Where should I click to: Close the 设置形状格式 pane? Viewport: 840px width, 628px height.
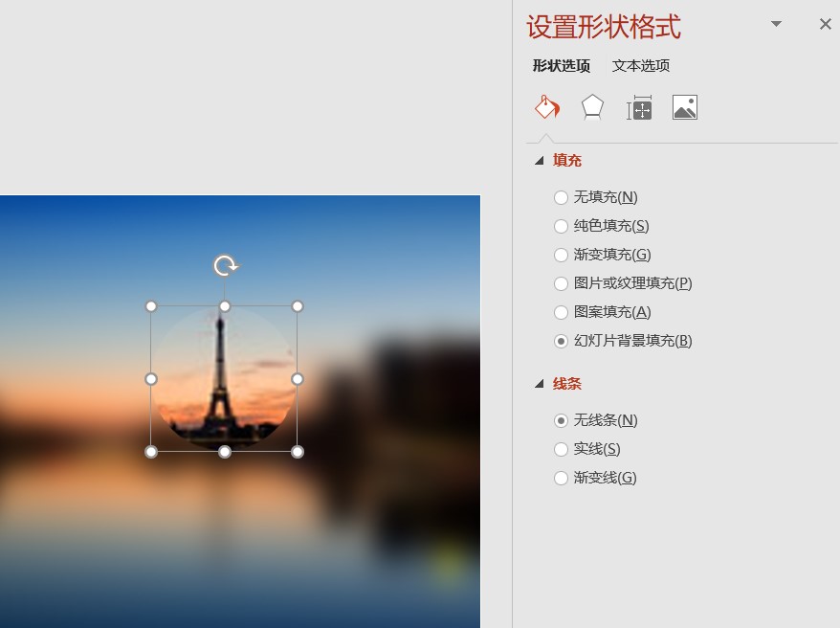[x=825, y=24]
